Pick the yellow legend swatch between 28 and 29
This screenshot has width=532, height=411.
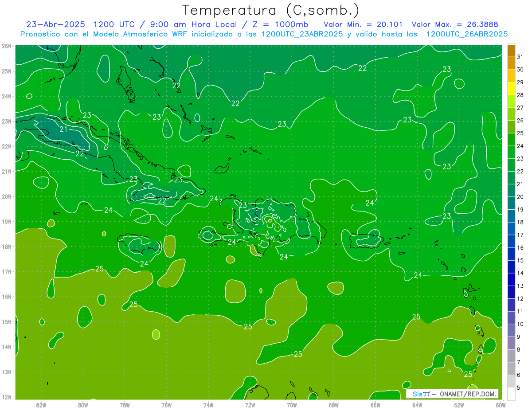[511, 89]
